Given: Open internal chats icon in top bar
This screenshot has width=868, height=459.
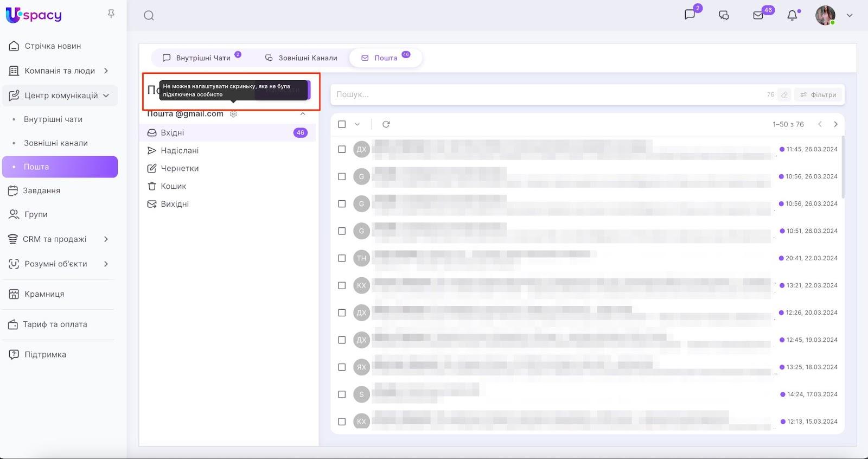Looking at the screenshot, I should click(690, 15).
